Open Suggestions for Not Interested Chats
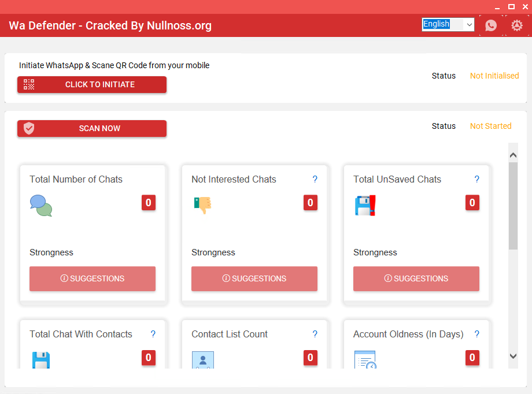Screen dimensions: 532x394 pyautogui.click(x=254, y=278)
